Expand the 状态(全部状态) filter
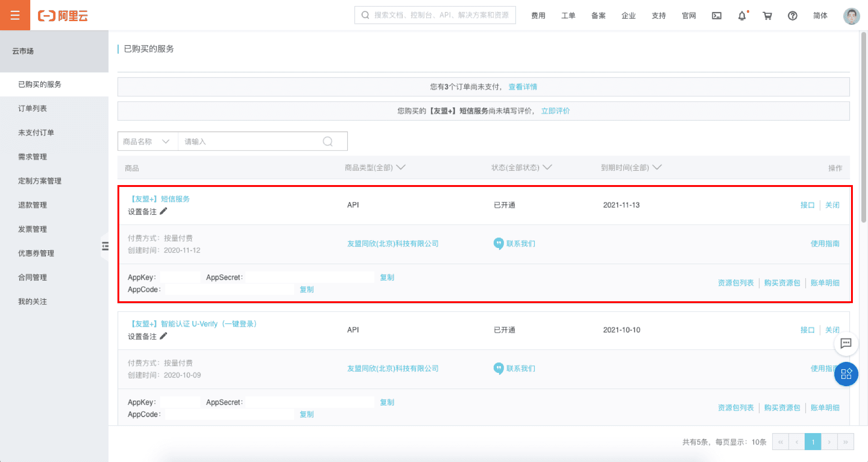Screen dimensions: 868x462 [522, 168]
